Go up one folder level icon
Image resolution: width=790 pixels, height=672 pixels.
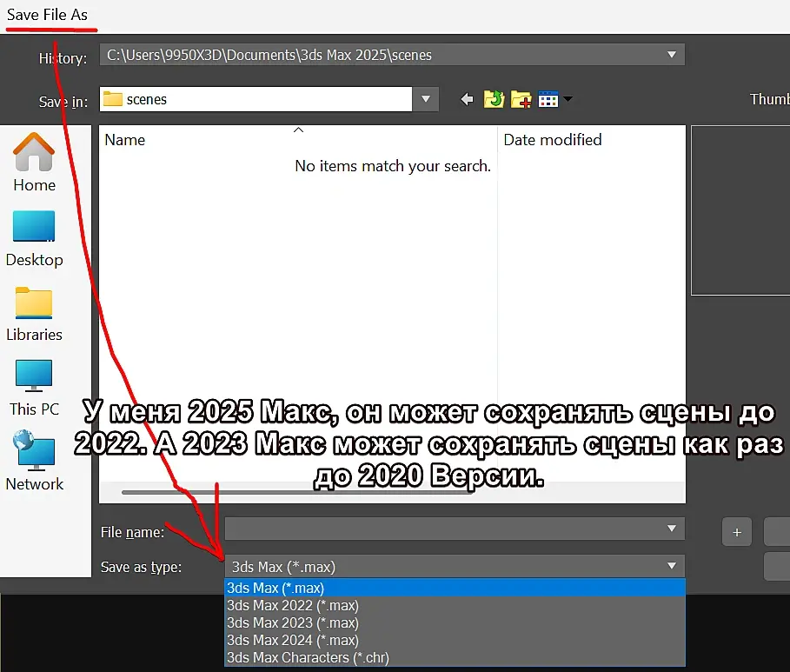494,99
